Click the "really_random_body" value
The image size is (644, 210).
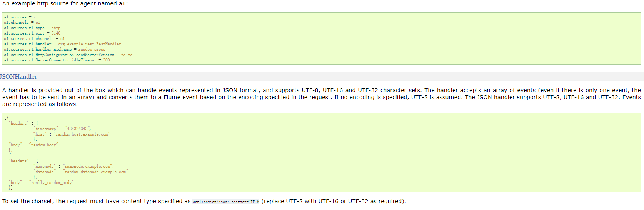coord(51,183)
